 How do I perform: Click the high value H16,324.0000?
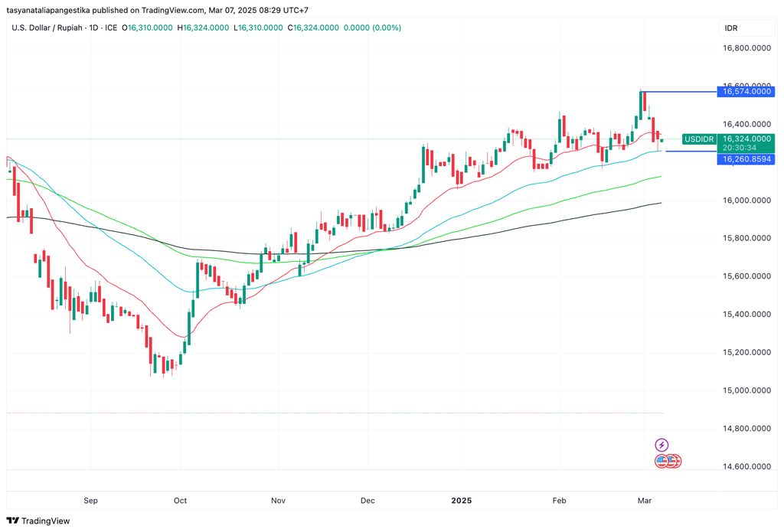coord(203,28)
